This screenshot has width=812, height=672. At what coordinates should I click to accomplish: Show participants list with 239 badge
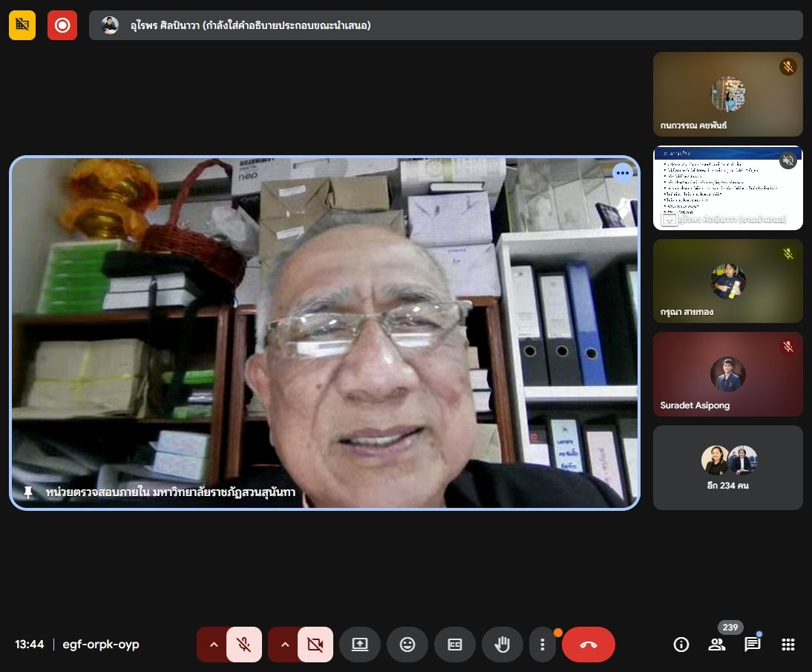(x=717, y=645)
